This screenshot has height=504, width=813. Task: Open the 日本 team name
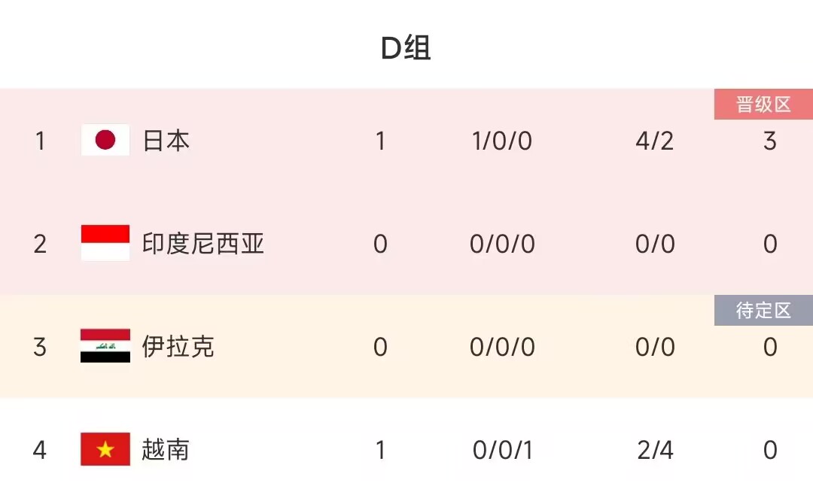click(x=166, y=141)
